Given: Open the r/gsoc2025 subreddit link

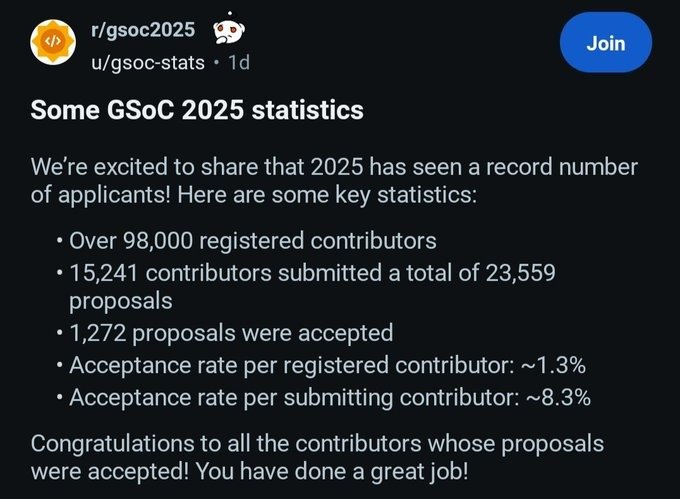Looking at the screenshot, I should click(143, 30).
